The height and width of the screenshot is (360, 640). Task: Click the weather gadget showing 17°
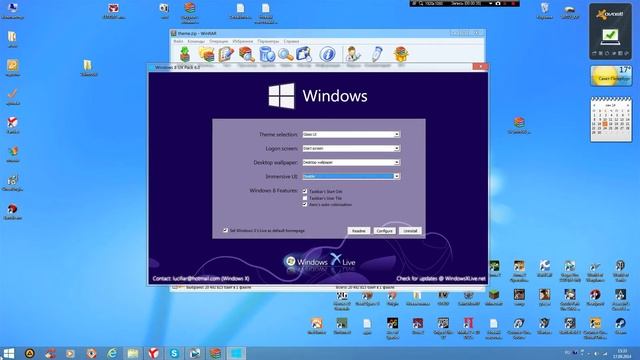(x=611, y=76)
